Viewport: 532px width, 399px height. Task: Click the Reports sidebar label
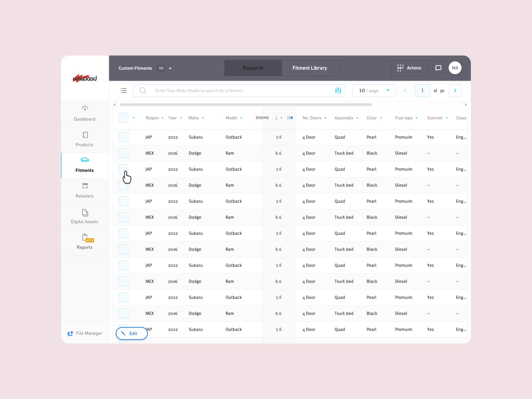(85, 247)
